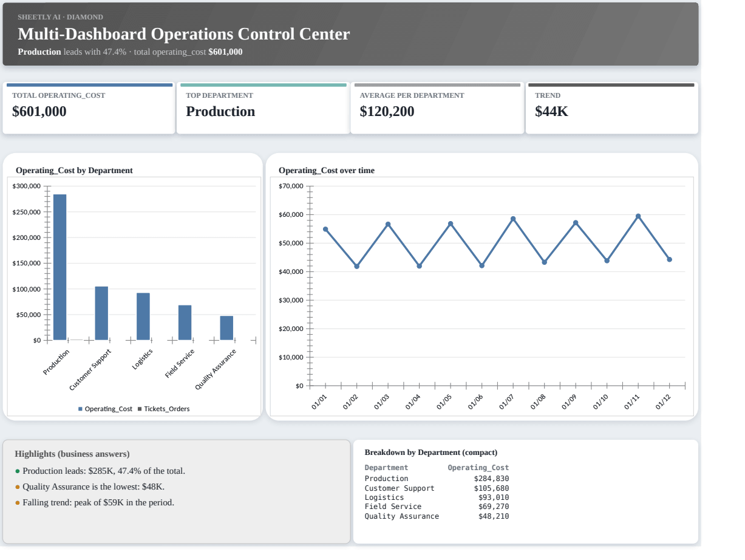Click the 01/12 data point on line chart
The image size is (745, 560).
(x=669, y=259)
